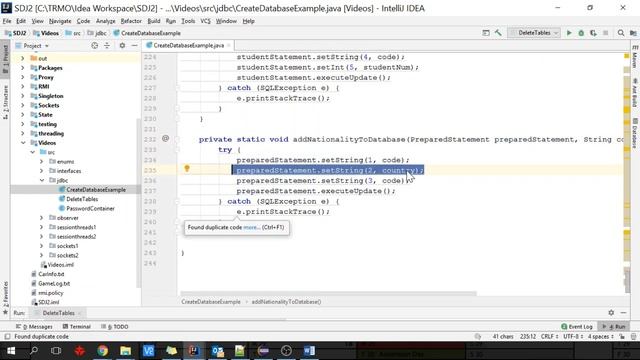Viewport: 640px width, 360px height.
Task: Toggle the Database side panel
Action: click(x=635, y=133)
